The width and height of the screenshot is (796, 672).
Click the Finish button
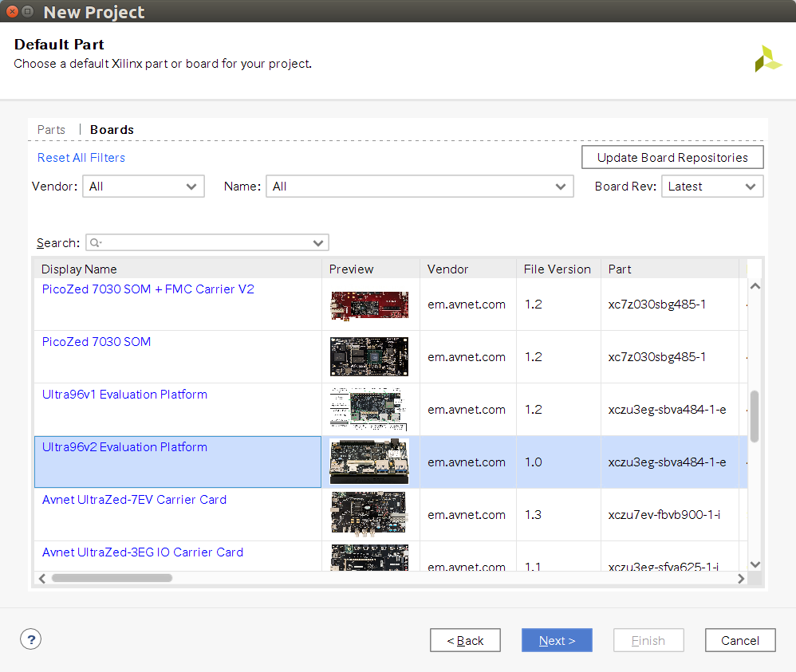tap(648, 640)
